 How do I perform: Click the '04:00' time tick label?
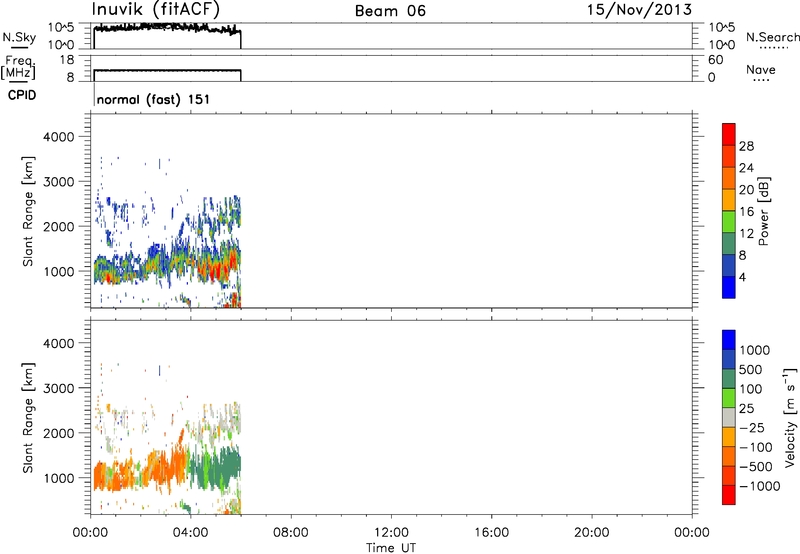[x=190, y=533]
